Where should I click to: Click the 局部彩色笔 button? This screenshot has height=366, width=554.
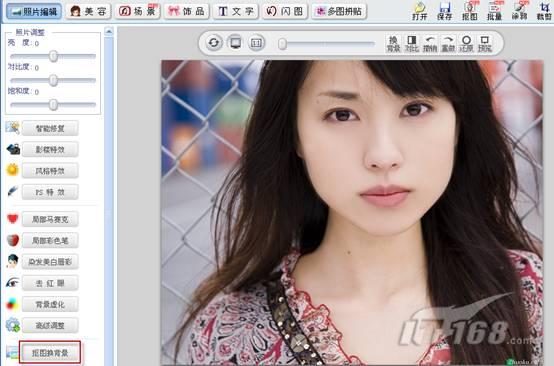tap(50, 241)
